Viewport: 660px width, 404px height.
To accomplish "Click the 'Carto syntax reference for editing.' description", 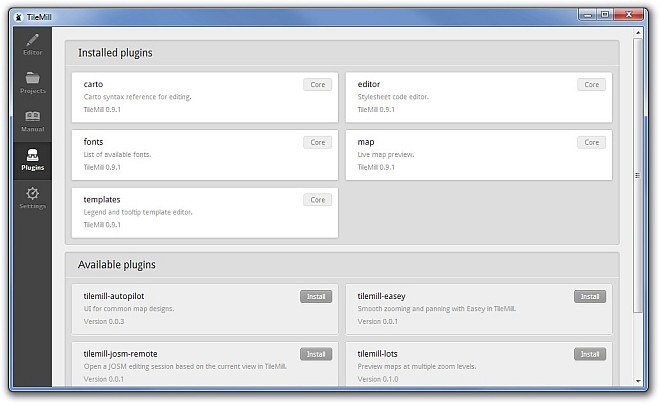I will [137, 97].
